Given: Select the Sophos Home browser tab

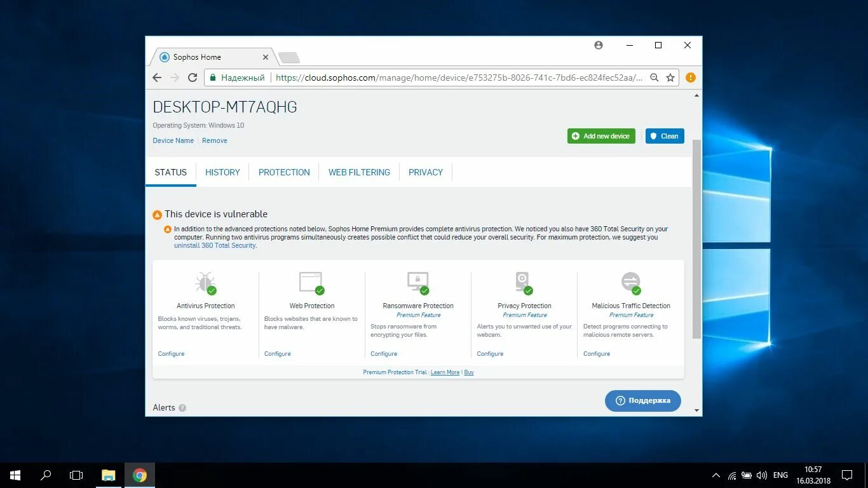Looking at the screenshot, I should 213,57.
